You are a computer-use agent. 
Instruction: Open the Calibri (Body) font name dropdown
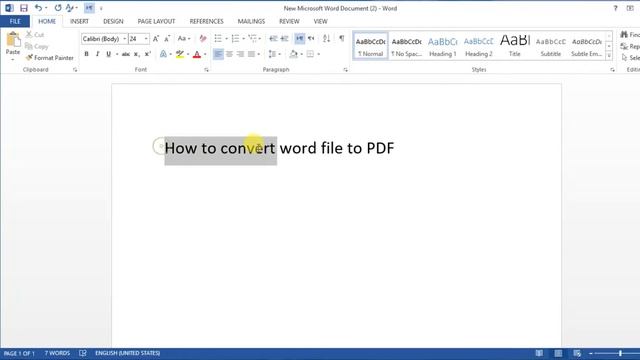(124, 39)
